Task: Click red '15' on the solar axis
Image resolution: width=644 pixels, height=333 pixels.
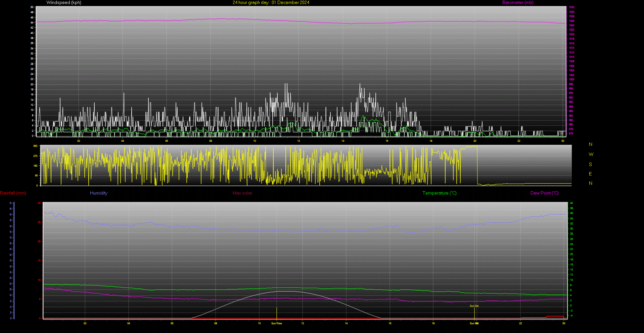Action: (39, 260)
